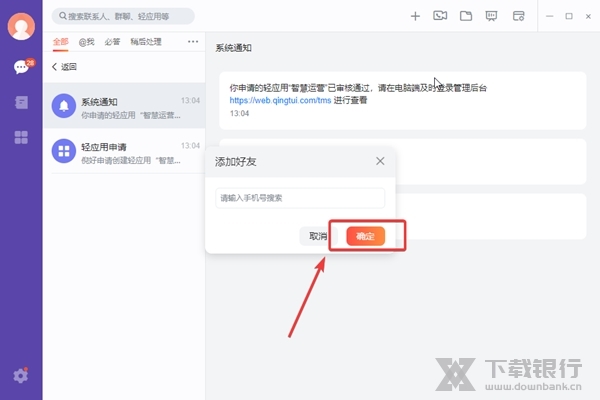Viewport: 600px width, 400px height.
Task: Open settings gear in sidebar
Action: pos(21,376)
